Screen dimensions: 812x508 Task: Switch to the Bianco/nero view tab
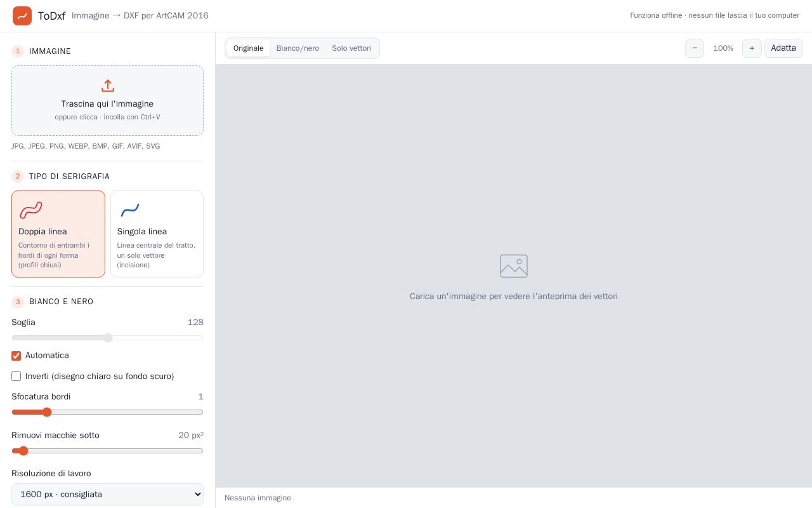click(x=298, y=48)
